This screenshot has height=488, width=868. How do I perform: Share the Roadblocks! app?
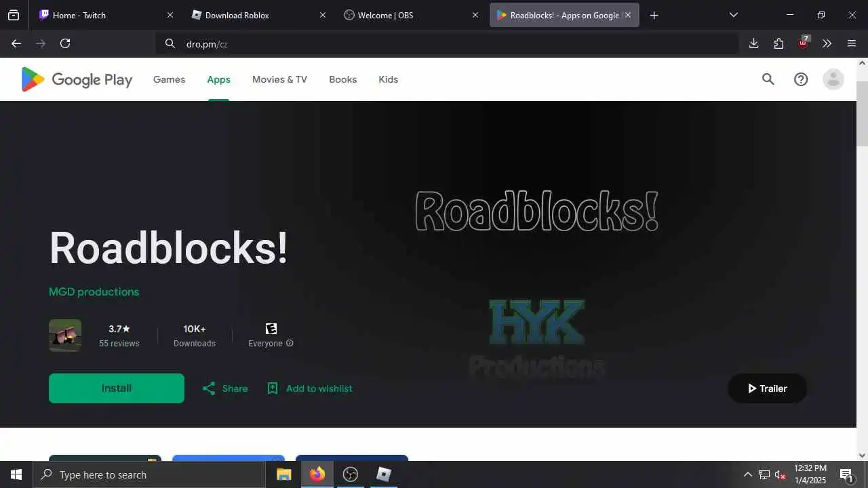point(225,388)
